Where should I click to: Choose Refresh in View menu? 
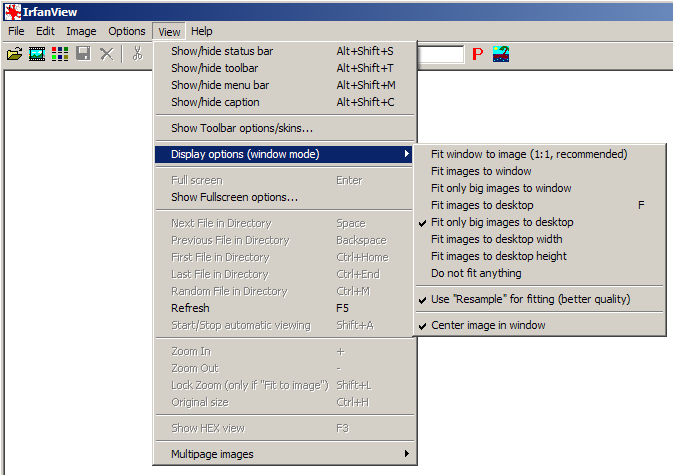pos(284,308)
